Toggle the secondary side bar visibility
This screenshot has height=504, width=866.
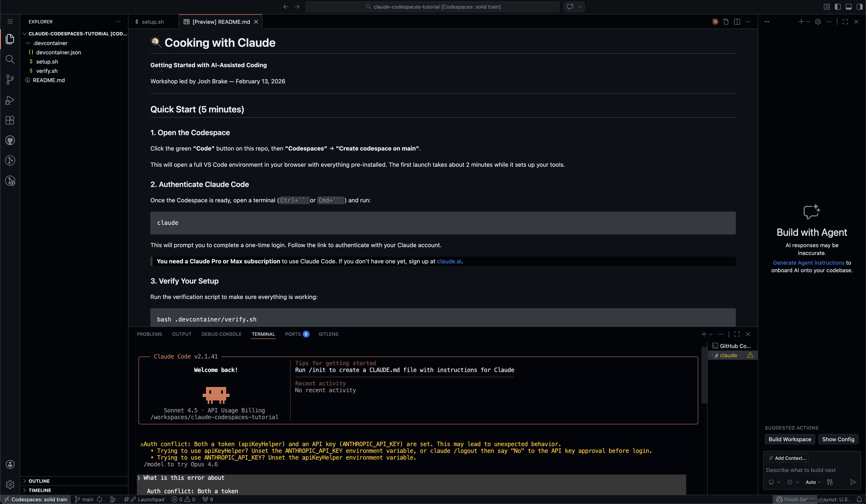click(859, 7)
